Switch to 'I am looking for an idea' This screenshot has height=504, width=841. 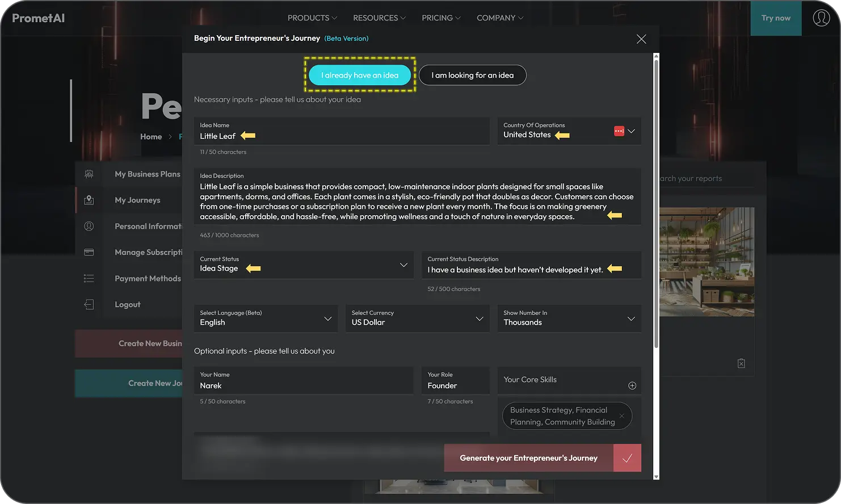[x=472, y=75]
